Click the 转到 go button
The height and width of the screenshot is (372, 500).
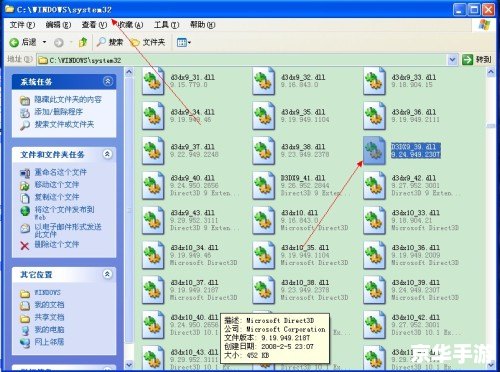click(x=477, y=60)
